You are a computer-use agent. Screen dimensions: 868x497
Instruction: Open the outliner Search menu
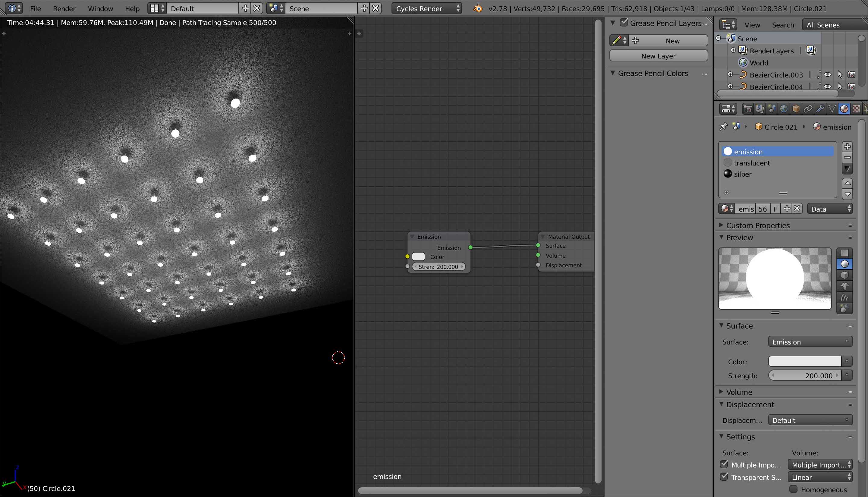click(783, 25)
